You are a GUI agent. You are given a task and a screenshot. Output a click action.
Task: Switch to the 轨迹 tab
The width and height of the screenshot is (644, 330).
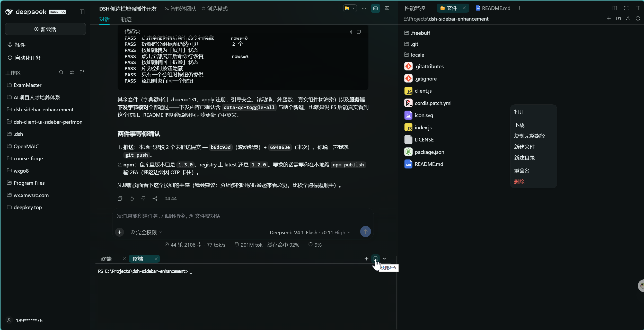(126, 19)
